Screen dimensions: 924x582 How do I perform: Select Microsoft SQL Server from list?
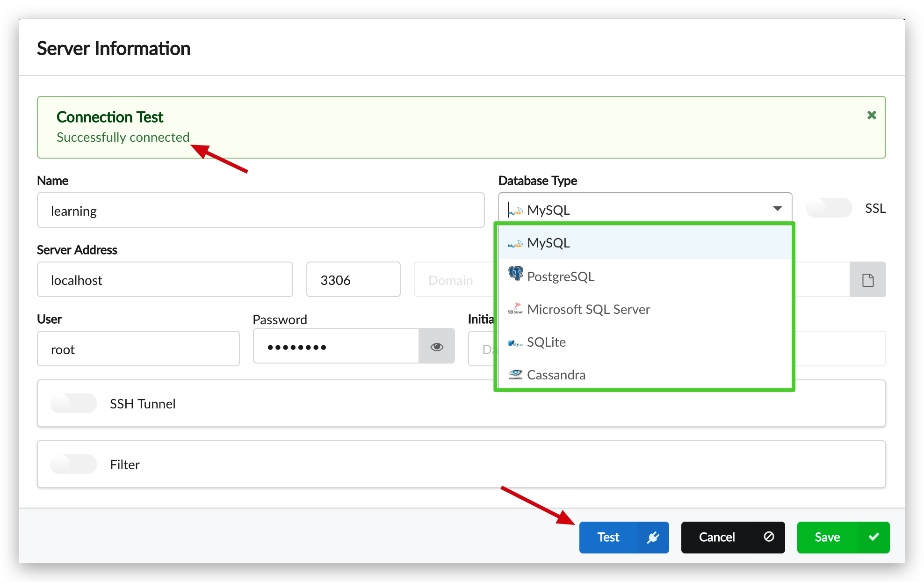588,309
